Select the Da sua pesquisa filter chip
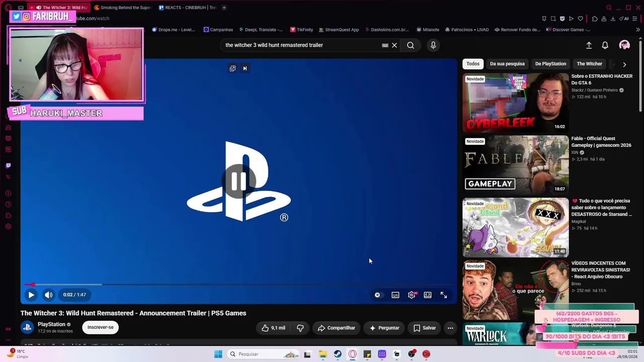This screenshot has width=644, height=362. click(507, 64)
